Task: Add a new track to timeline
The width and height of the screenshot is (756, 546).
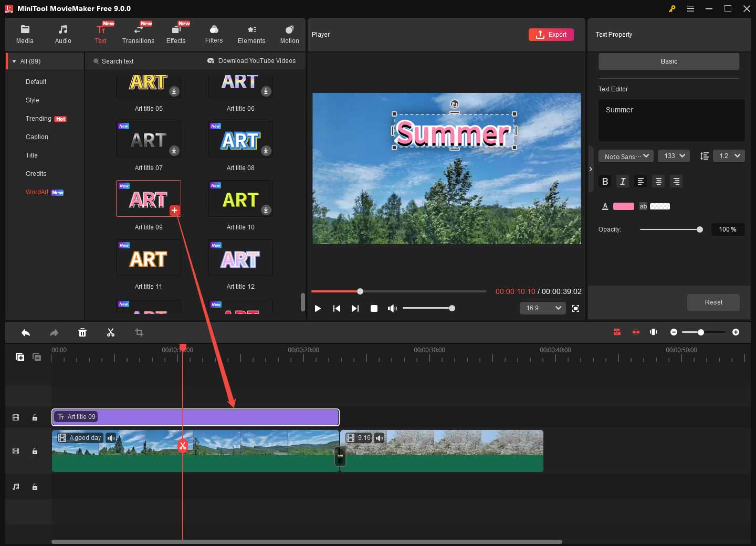Action: tap(20, 357)
